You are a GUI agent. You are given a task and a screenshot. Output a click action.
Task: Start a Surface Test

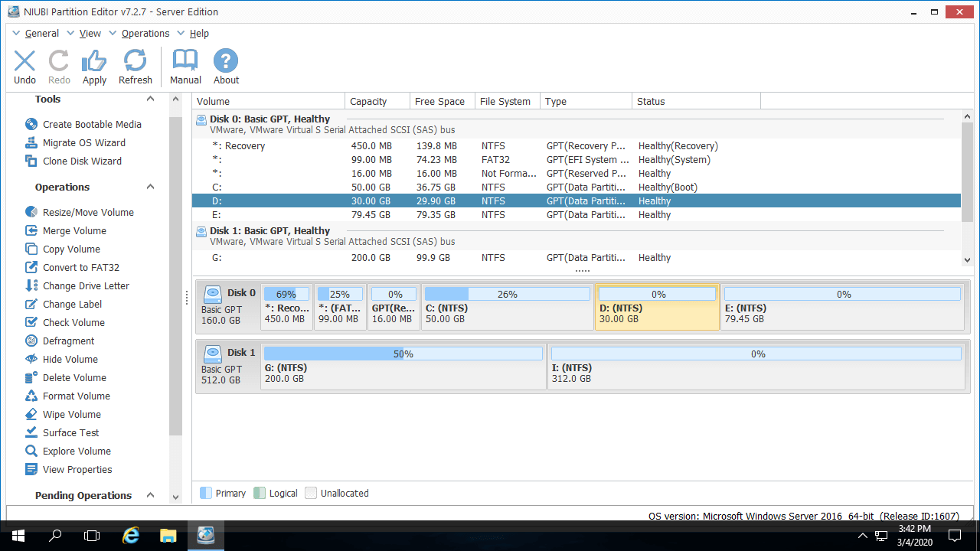pyautogui.click(x=67, y=432)
